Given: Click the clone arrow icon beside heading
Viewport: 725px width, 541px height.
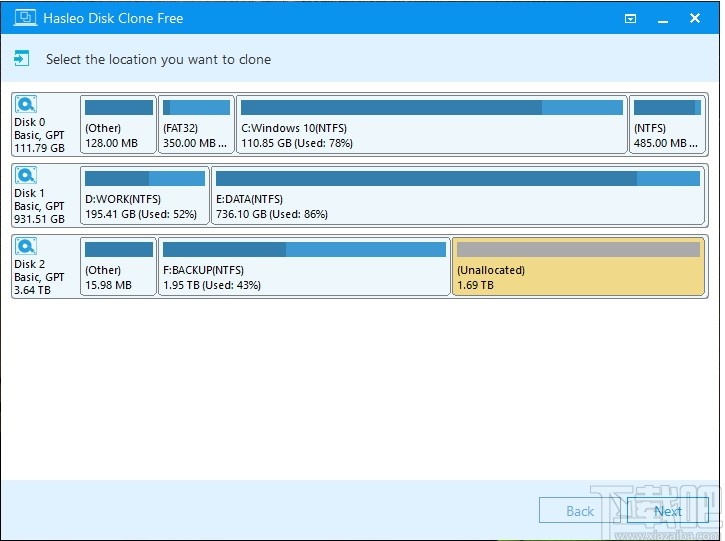Looking at the screenshot, I should (x=22, y=59).
